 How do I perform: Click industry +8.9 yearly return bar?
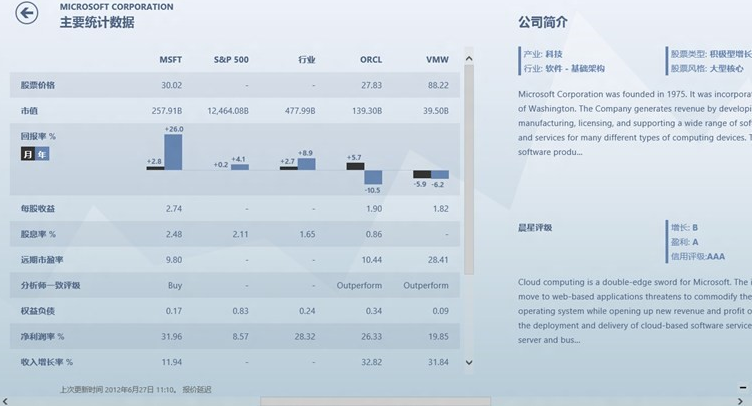tap(306, 164)
